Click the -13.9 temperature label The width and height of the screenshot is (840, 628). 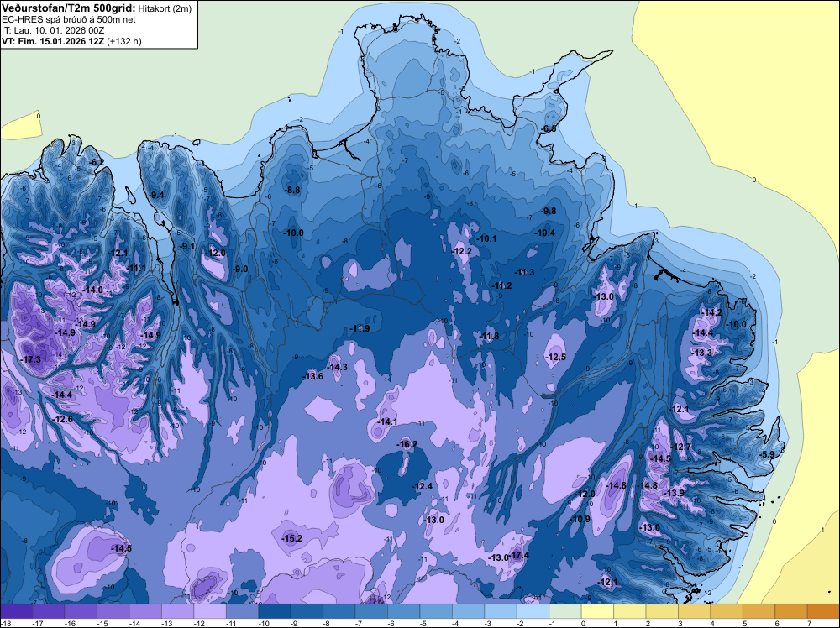point(674,493)
